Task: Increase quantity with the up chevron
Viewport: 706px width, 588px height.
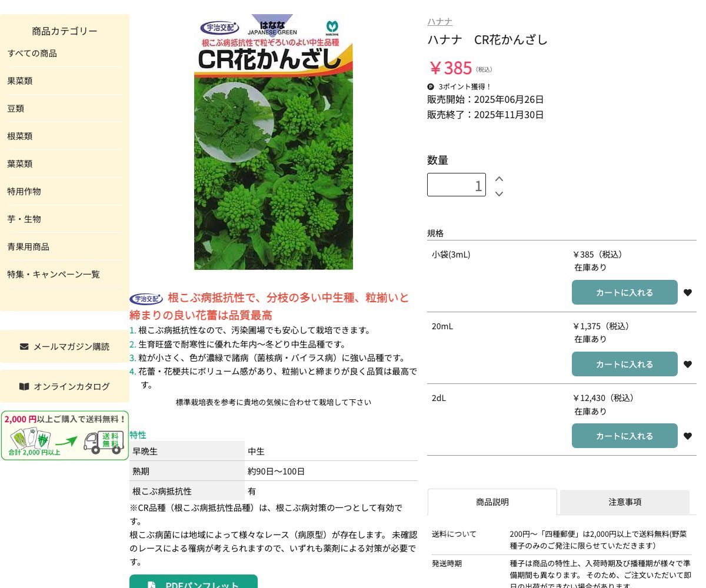Action: click(x=499, y=178)
